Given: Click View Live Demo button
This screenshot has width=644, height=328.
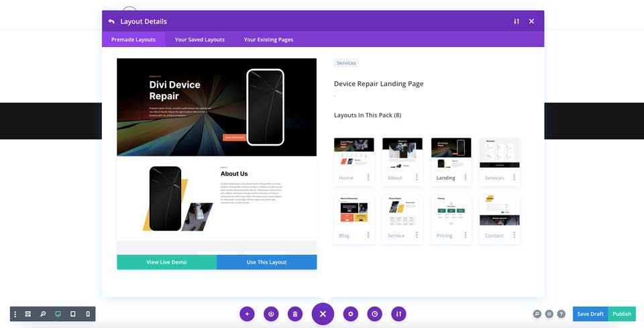Looking at the screenshot, I should (167, 262).
